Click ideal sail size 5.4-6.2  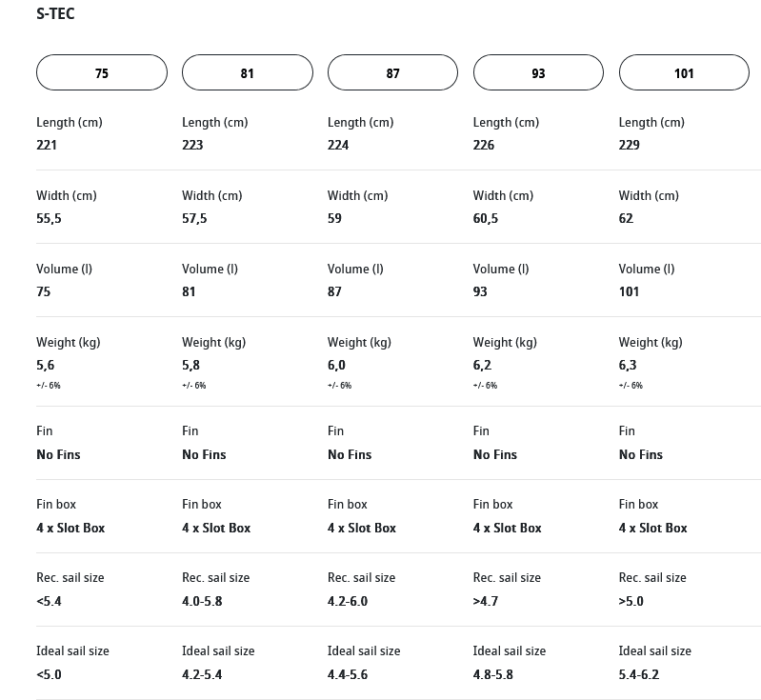tap(639, 674)
